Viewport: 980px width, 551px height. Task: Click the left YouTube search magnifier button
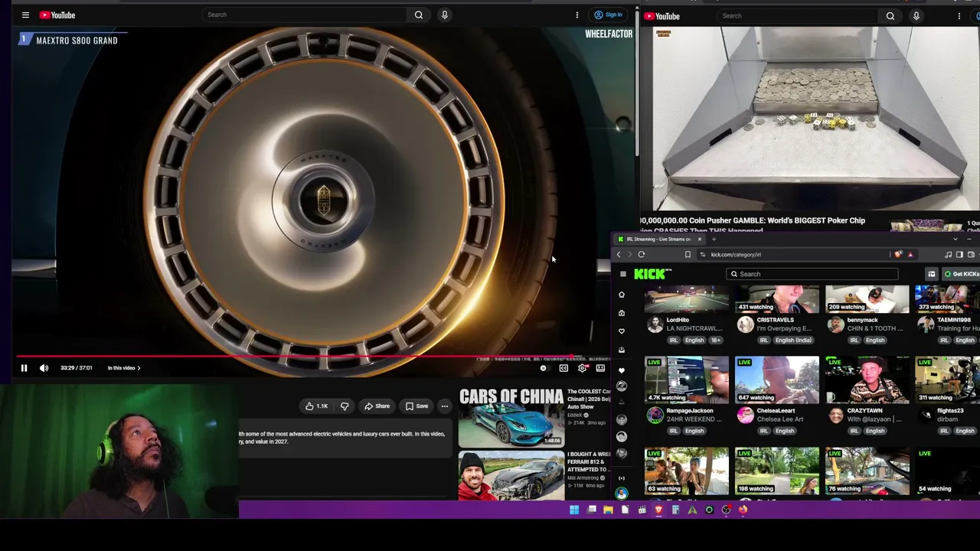tap(419, 15)
